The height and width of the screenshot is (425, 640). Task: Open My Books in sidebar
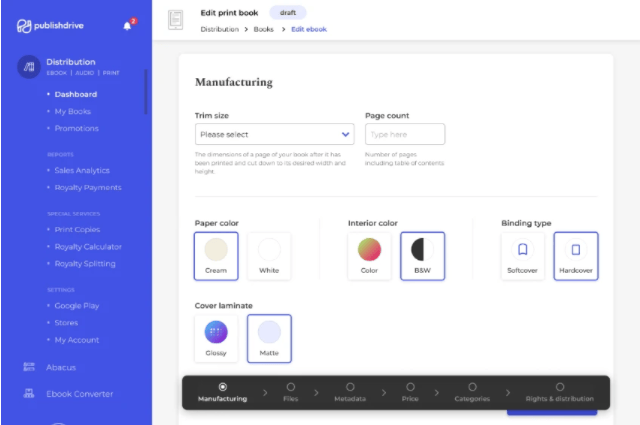(x=71, y=111)
